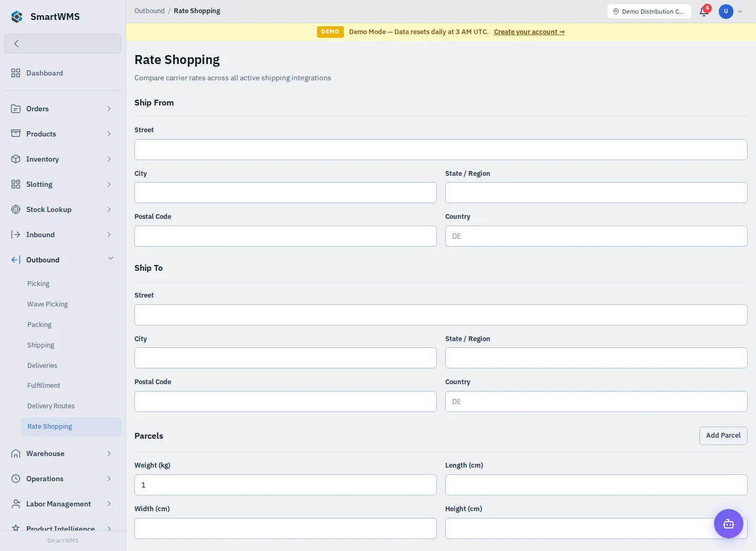Click the Operations clock icon
This screenshot has width=756, height=551.
click(x=16, y=479)
